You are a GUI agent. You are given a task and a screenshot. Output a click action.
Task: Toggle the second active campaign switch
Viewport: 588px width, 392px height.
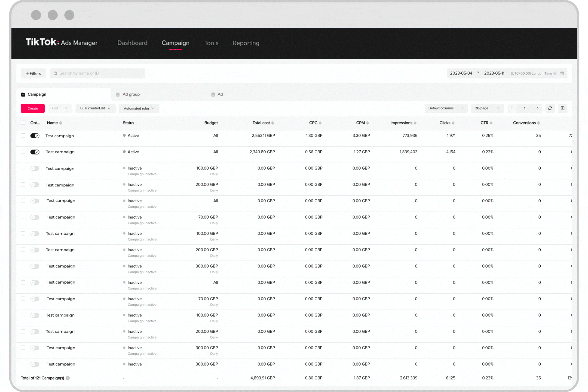[x=35, y=152]
